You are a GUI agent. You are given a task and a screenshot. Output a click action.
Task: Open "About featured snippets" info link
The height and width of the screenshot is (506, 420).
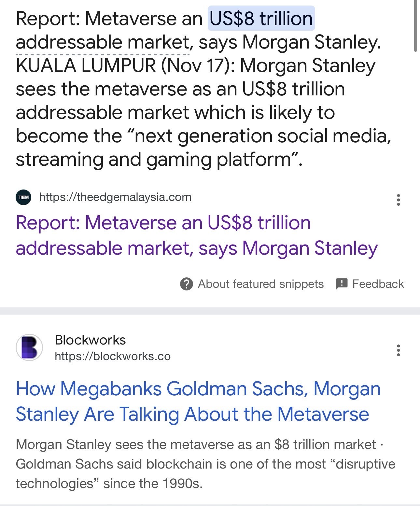(260, 284)
